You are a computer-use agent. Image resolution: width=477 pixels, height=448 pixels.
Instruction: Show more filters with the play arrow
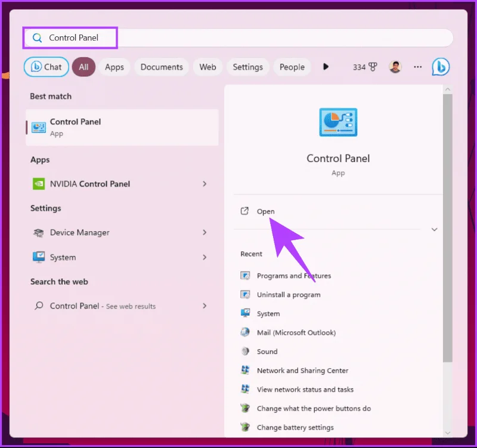tap(326, 67)
